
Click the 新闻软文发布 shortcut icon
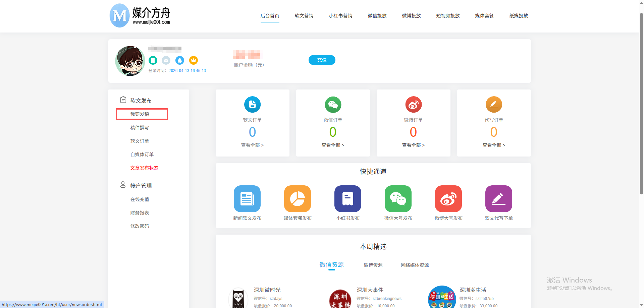[x=247, y=199]
